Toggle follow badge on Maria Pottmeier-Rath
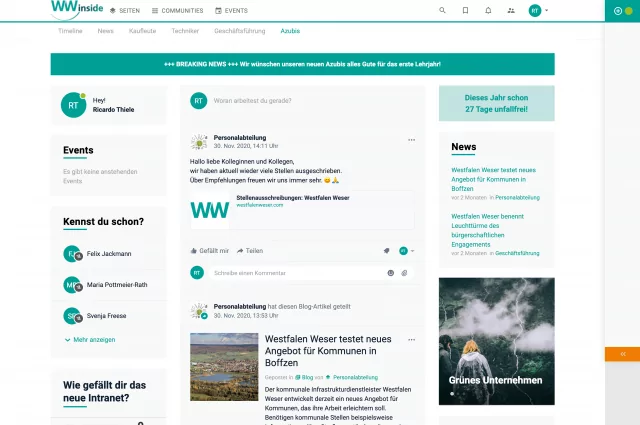This screenshot has width=640, height=425. pos(78,288)
